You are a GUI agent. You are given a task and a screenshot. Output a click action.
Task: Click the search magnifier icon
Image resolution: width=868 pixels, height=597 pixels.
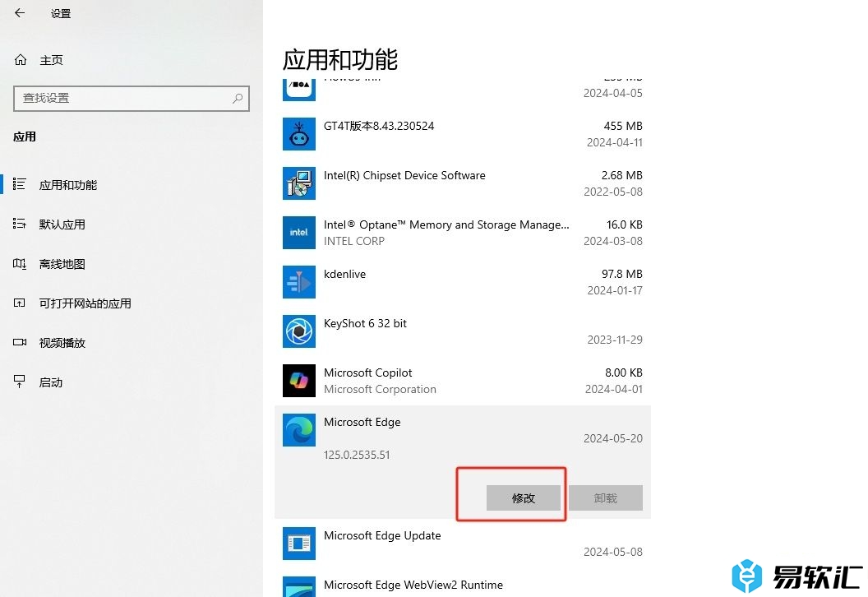pyautogui.click(x=238, y=98)
